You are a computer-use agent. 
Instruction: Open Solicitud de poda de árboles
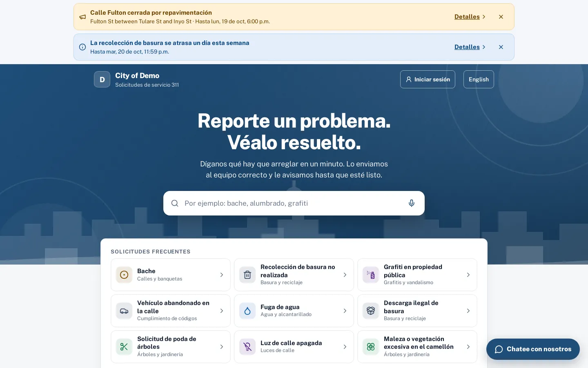pyautogui.click(x=171, y=347)
